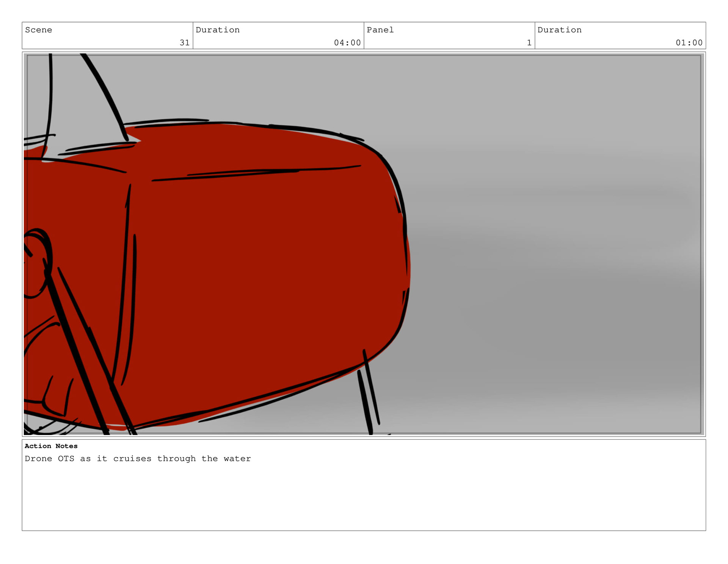
Task: Click the panel duration value 01:00
Action: coord(689,42)
